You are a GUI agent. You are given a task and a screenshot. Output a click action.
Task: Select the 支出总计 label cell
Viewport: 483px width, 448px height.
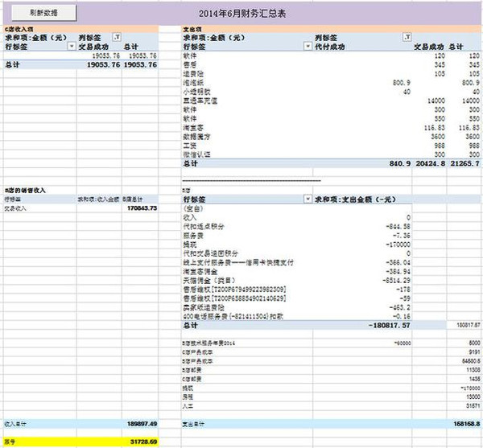click(x=193, y=424)
